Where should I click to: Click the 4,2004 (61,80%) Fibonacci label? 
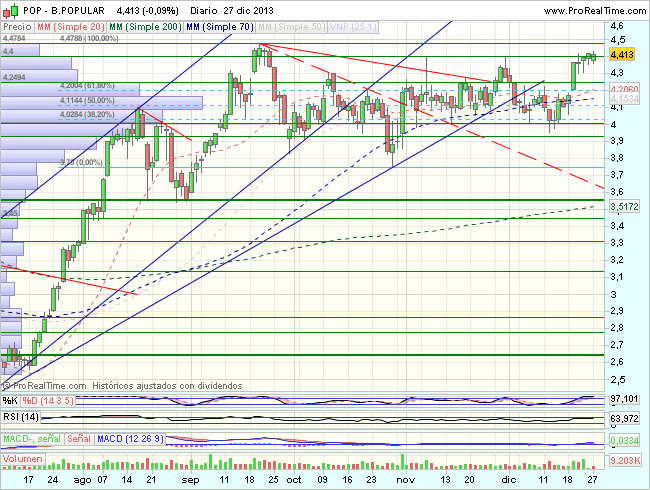coord(87,86)
